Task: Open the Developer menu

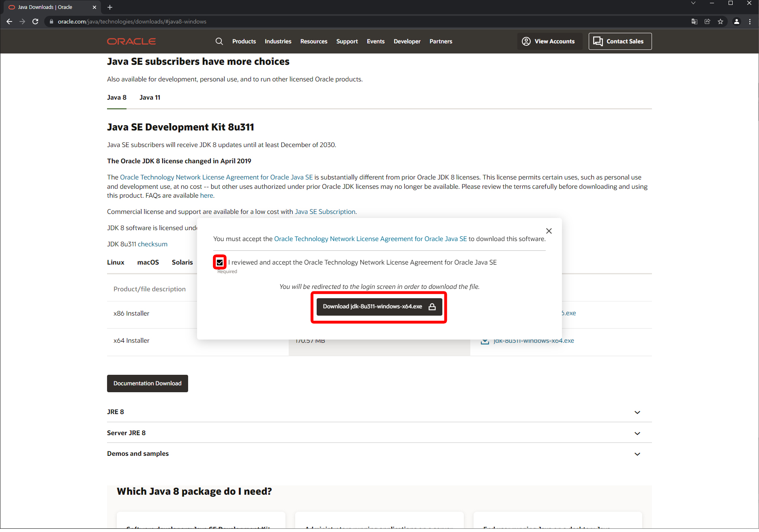Action: pos(407,41)
